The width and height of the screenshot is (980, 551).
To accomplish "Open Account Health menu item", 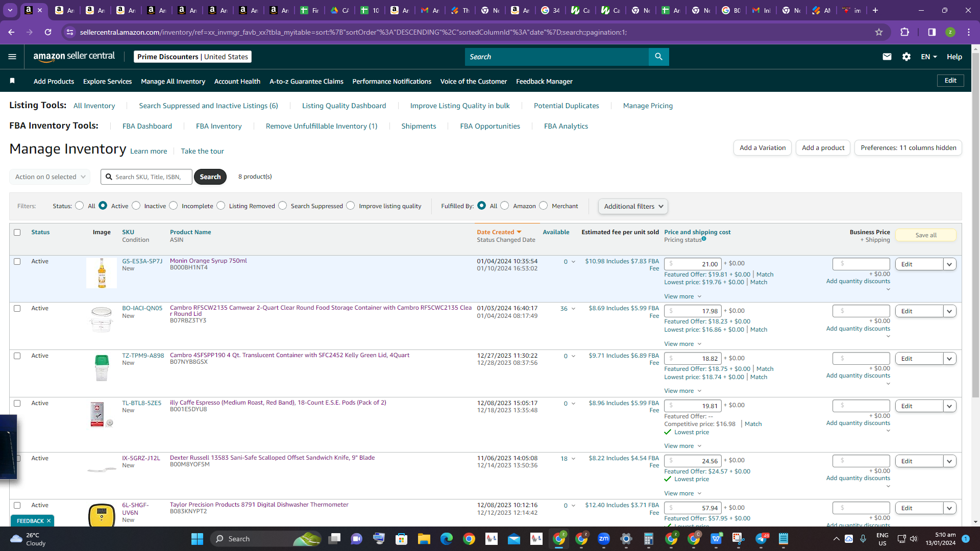I will point(237,81).
